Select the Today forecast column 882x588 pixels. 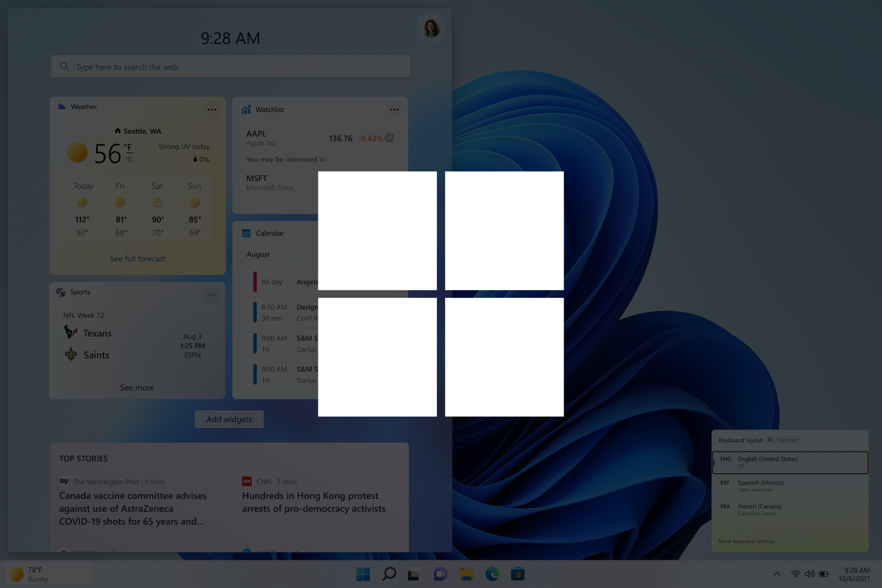pyautogui.click(x=83, y=209)
